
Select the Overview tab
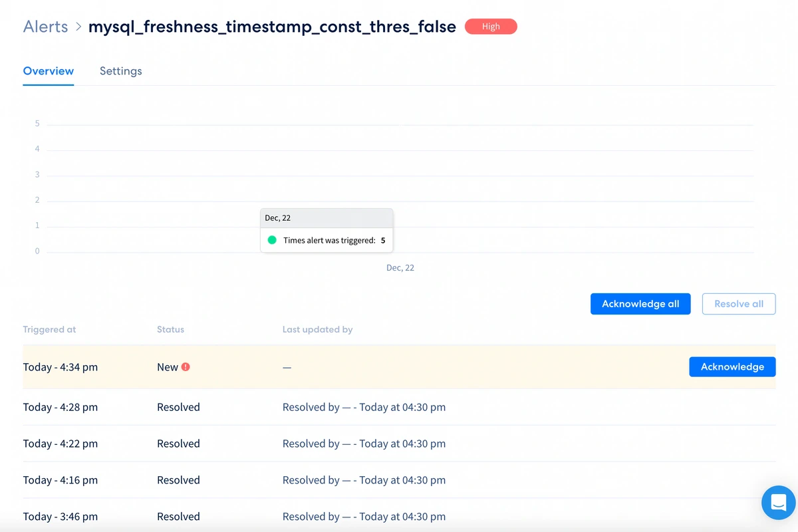[48, 70]
